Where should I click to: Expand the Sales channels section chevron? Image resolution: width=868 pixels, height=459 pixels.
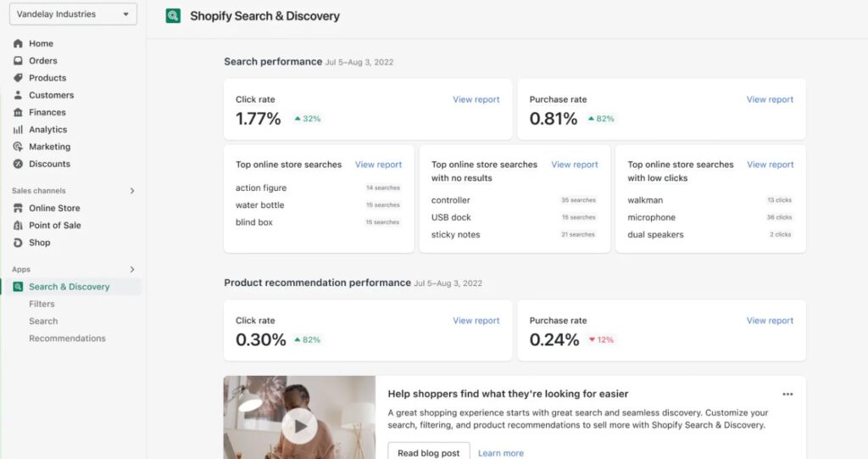(132, 191)
